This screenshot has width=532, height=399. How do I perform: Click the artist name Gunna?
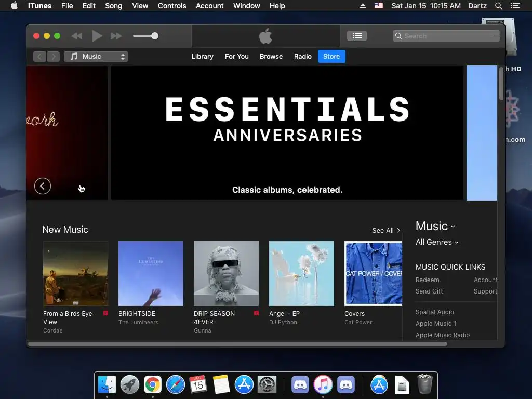203,330
